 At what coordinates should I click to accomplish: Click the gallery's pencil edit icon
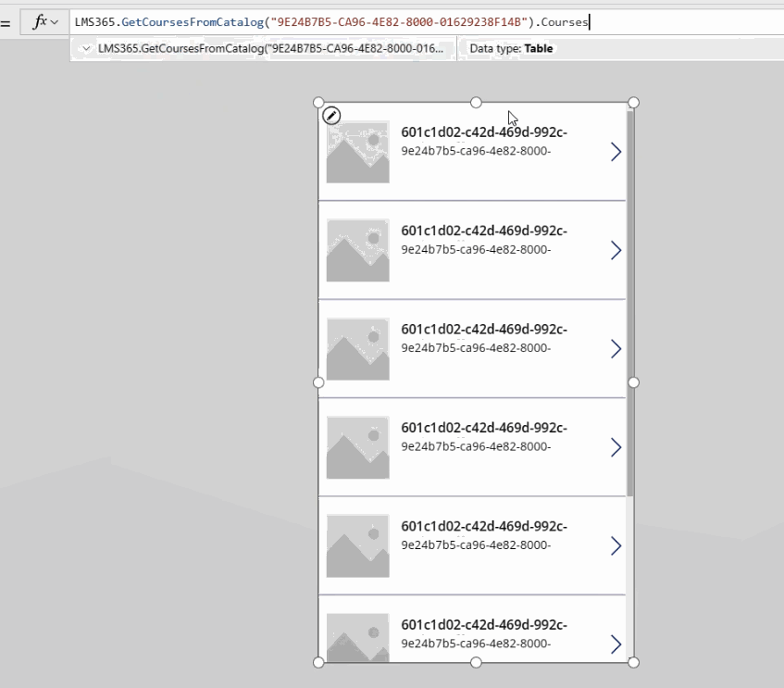331,114
